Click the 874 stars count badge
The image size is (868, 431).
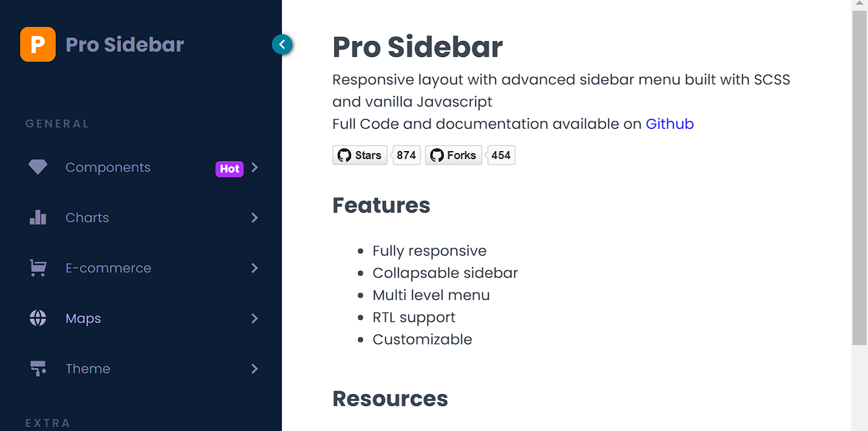coord(406,155)
